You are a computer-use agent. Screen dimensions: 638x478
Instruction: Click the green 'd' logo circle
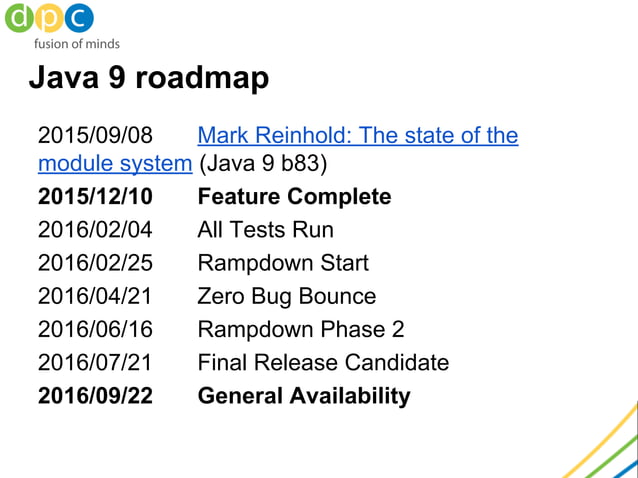tap(20, 18)
